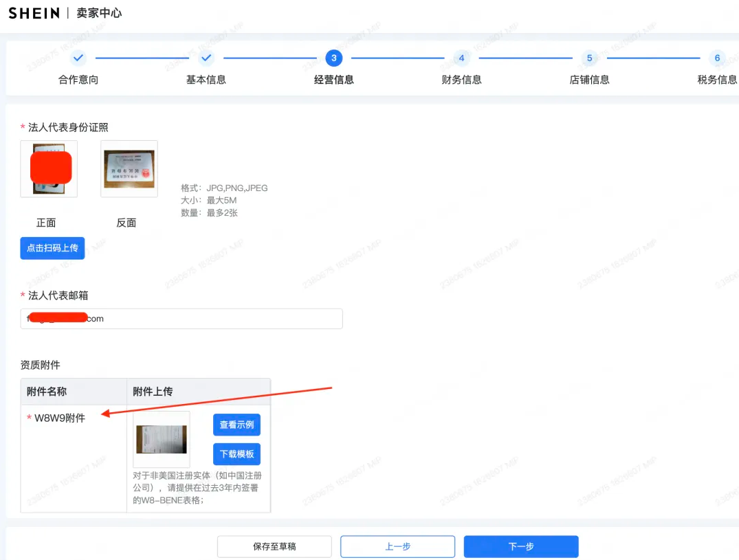Image resolution: width=739 pixels, height=560 pixels.
Task: Open the 查看示例 example viewer
Action: click(236, 425)
